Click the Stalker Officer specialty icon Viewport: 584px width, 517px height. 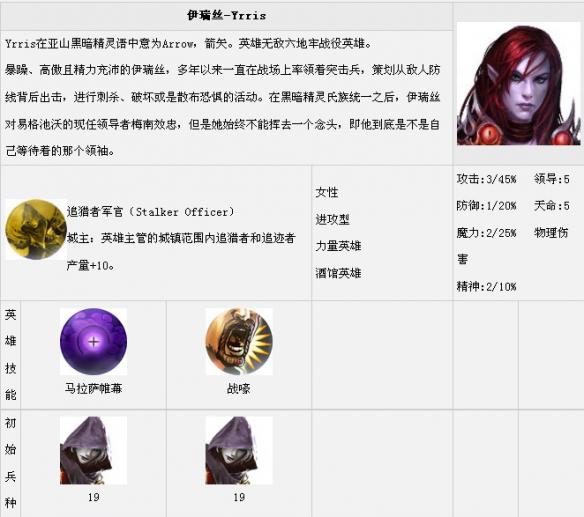point(36,229)
